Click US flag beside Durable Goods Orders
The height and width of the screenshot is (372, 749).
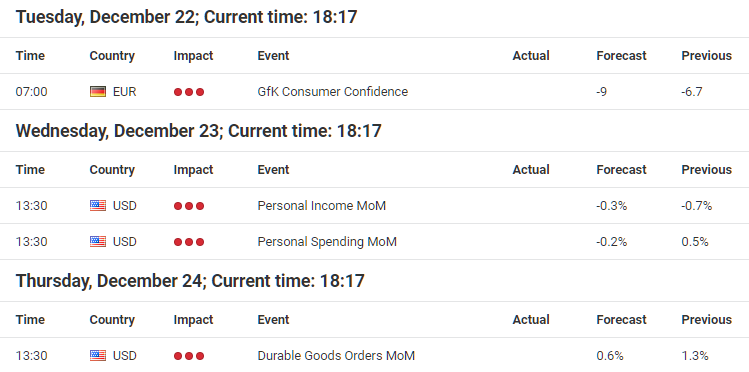tap(98, 356)
